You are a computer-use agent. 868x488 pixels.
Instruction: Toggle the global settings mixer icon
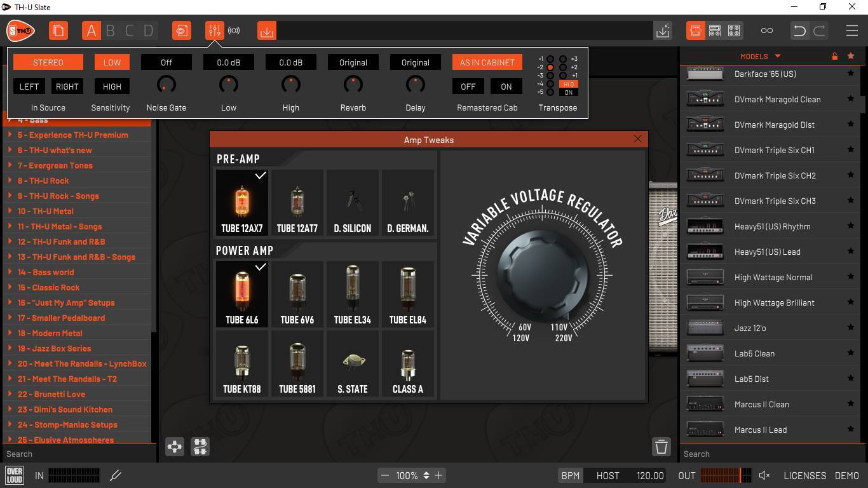[x=214, y=30]
